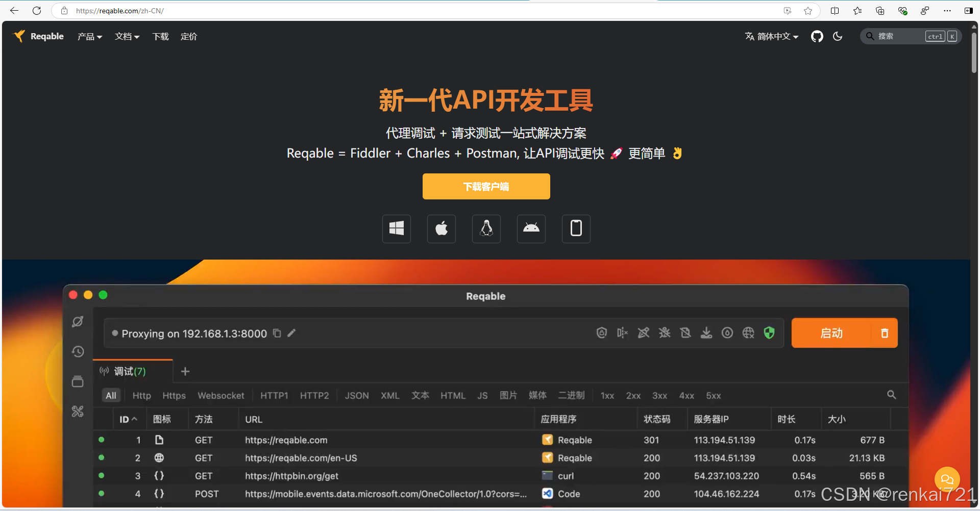Click the address bar URL
The width and height of the screenshot is (980, 511).
[x=120, y=11]
